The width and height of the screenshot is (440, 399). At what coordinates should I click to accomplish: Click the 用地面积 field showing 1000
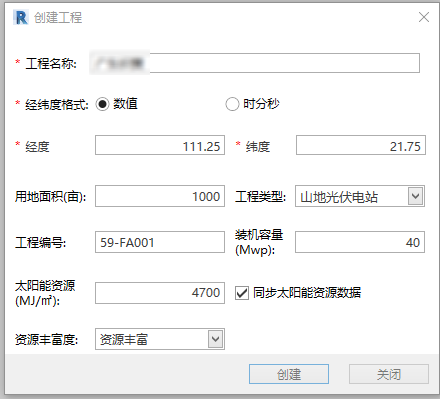click(x=160, y=196)
